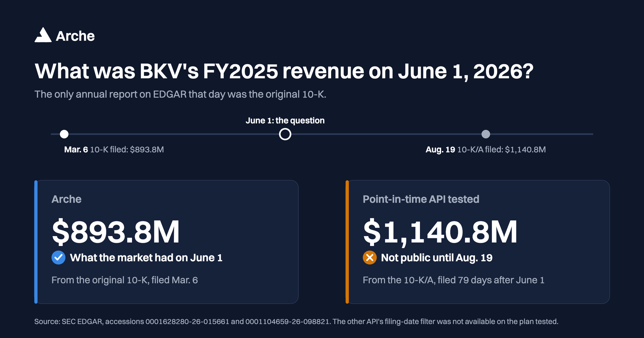Click the large $893.8M figure
644x338 pixels.
pos(116,232)
